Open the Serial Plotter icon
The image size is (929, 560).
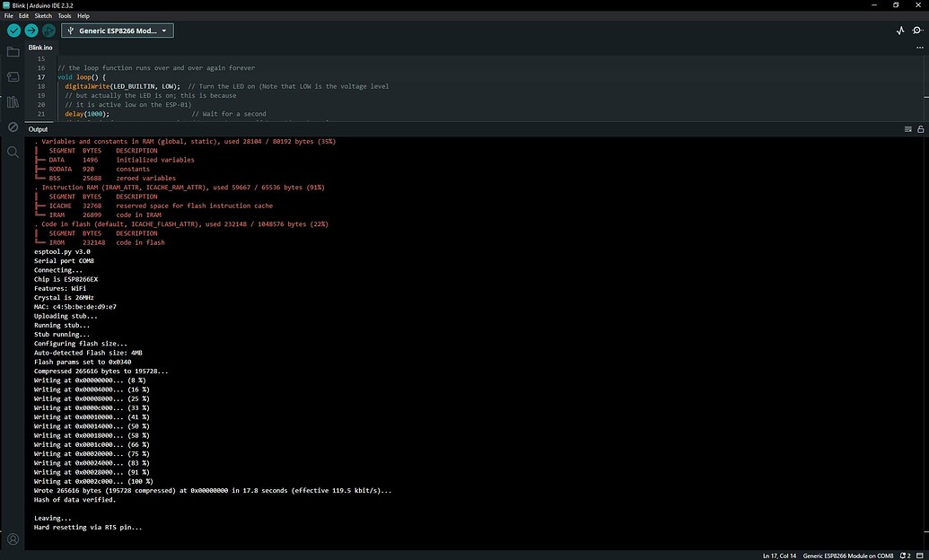pos(899,30)
